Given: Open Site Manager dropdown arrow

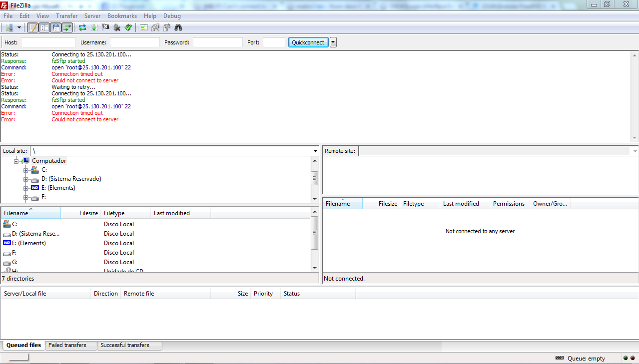Looking at the screenshot, I should [19, 27].
